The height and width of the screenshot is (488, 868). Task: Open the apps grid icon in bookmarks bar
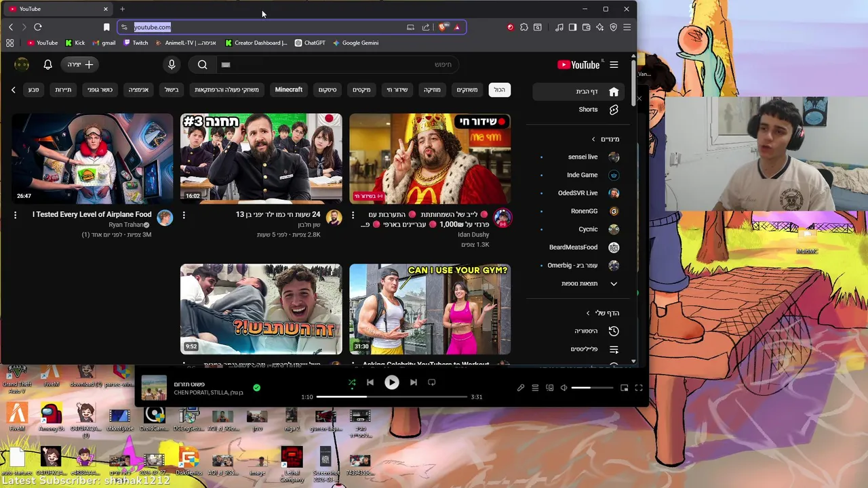9,43
